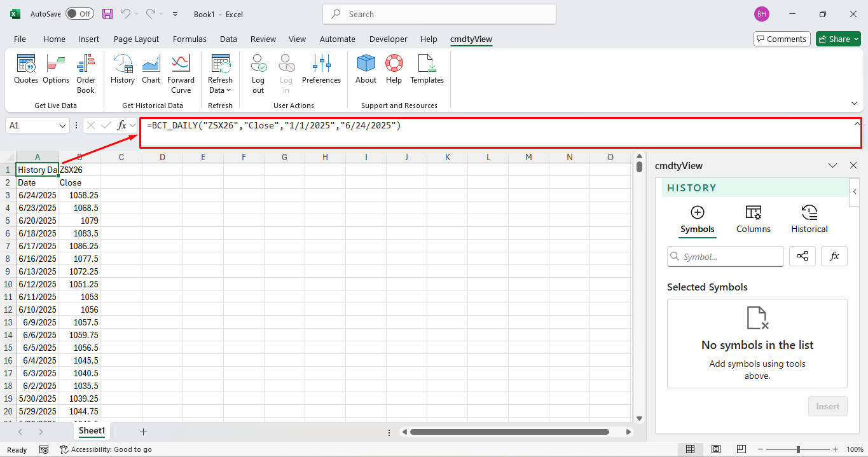This screenshot has height=457, width=868.
Task: Select the Historical icon in History pane
Action: (809, 212)
